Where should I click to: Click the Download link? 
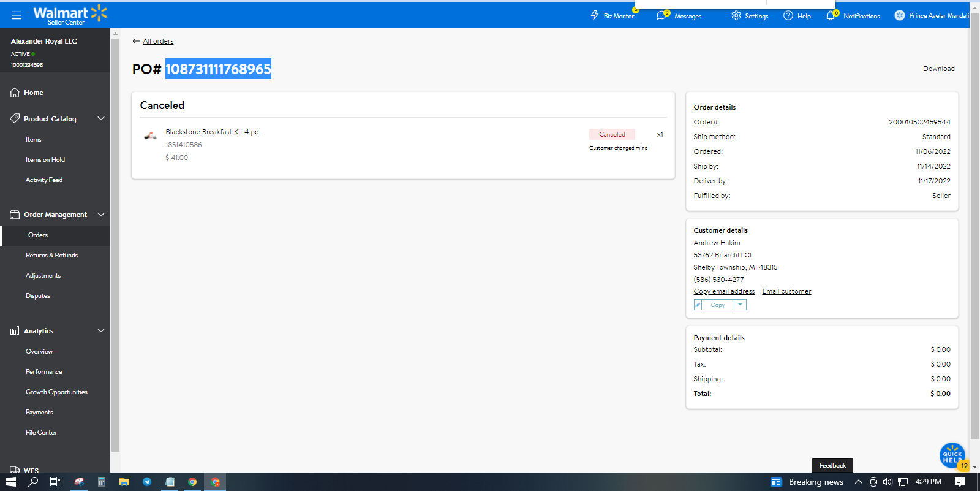tap(939, 69)
